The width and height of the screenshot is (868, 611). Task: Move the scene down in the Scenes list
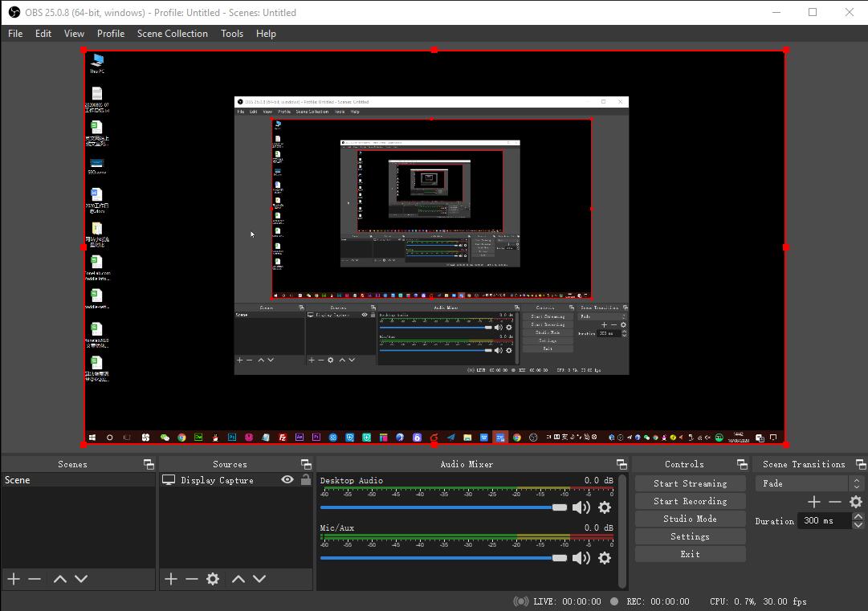(81, 579)
